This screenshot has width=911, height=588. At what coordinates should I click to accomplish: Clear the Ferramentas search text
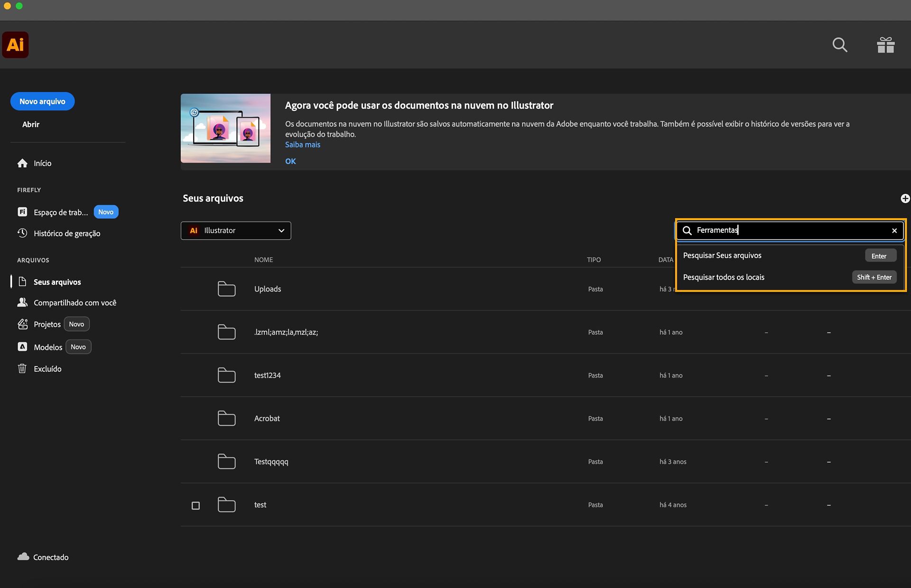(x=894, y=230)
